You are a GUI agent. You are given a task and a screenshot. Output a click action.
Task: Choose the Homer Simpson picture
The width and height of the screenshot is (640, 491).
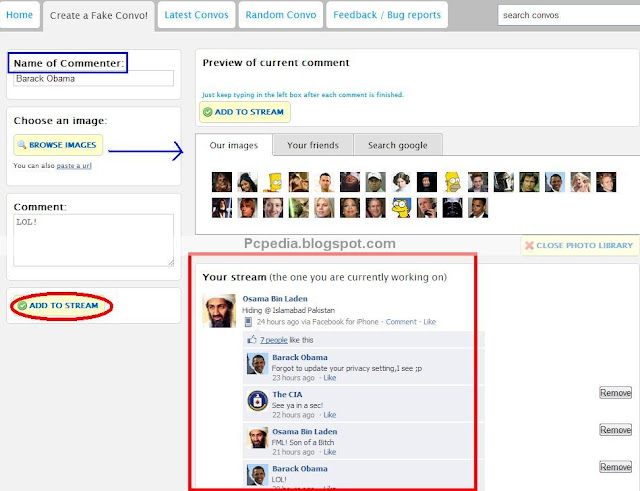pyautogui.click(x=453, y=182)
